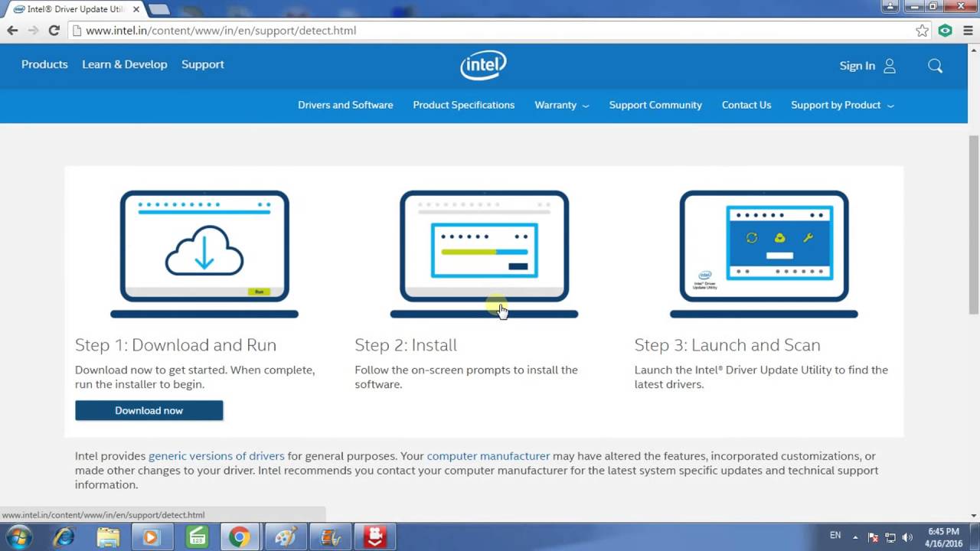Open red screen recorder taskbar icon

[374, 537]
